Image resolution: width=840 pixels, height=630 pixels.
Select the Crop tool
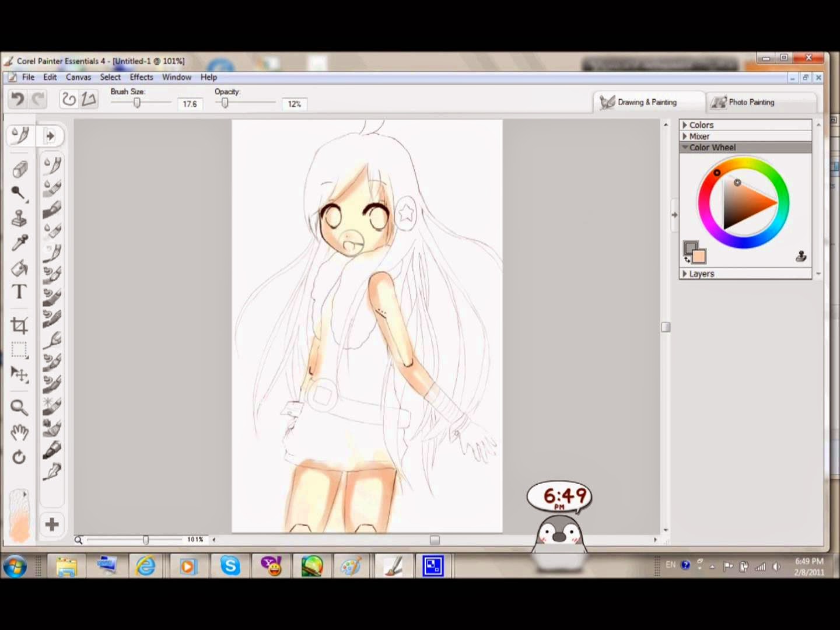tap(20, 325)
